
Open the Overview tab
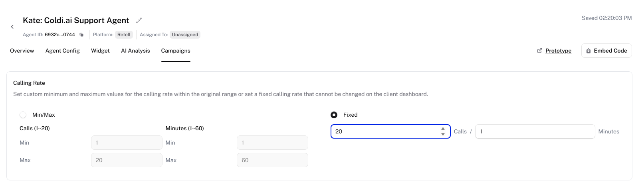[22, 51]
